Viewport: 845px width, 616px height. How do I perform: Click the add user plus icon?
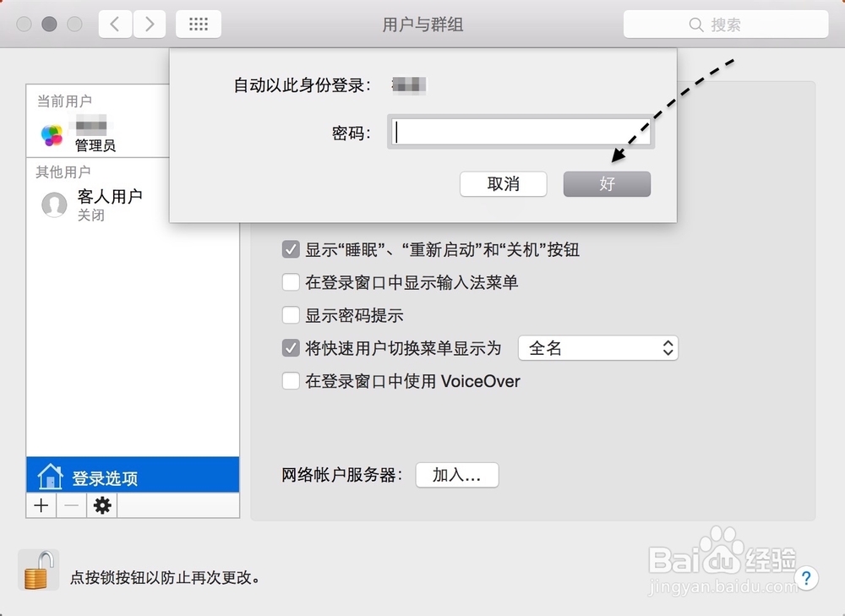[x=41, y=505]
